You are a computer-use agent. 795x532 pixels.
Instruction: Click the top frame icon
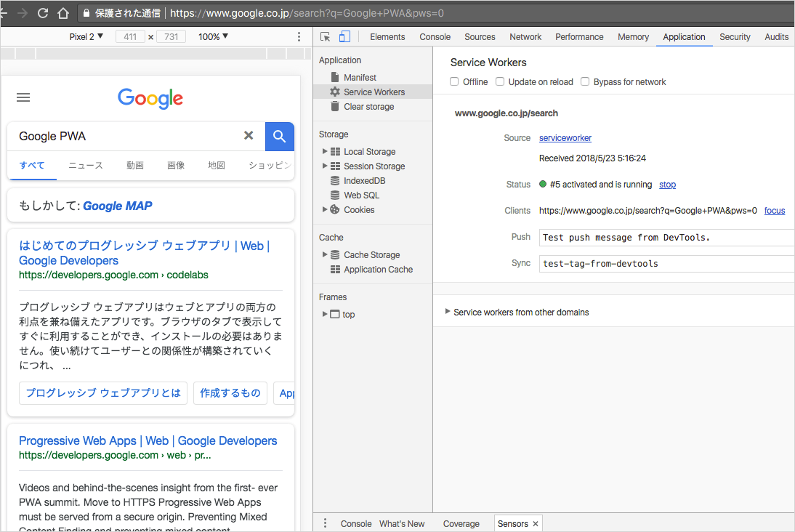click(x=334, y=314)
